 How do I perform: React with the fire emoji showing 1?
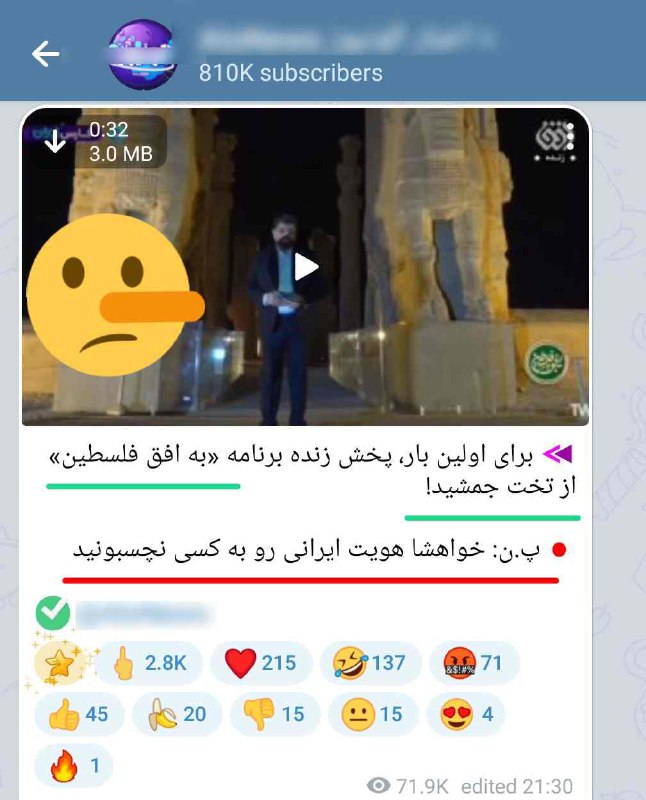pos(74,766)
